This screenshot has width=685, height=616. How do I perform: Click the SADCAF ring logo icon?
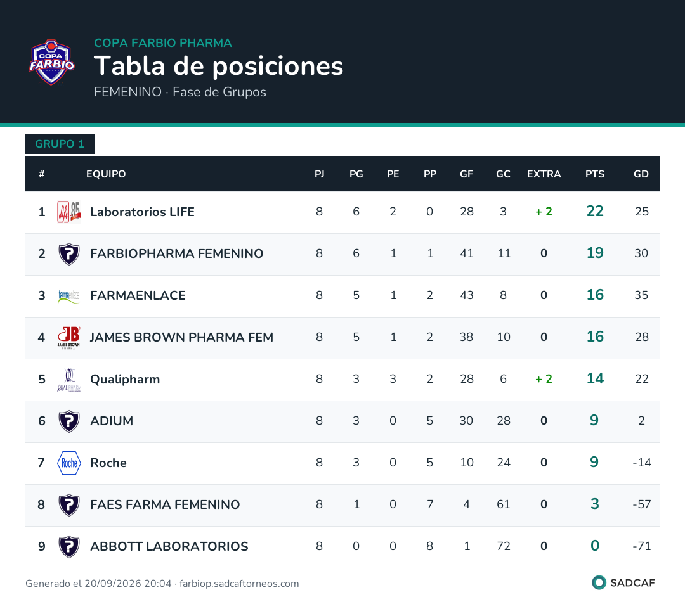(599, 582)
